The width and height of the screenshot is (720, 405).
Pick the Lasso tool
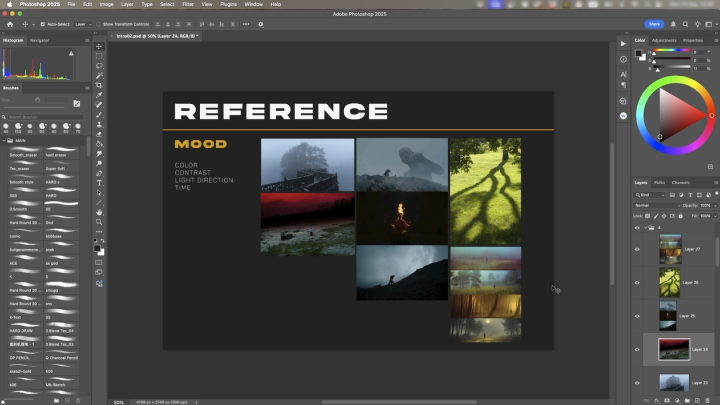click(x=99, y=66)
